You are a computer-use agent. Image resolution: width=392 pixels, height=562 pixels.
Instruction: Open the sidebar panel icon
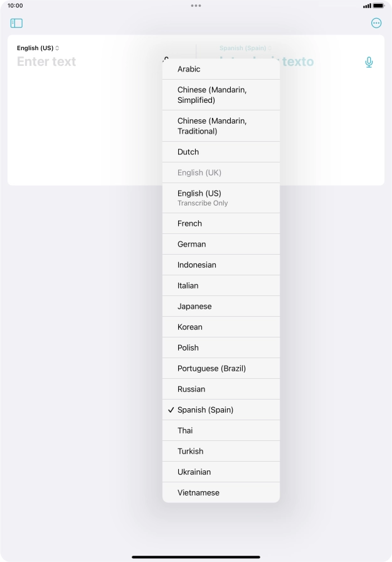(x=16, y=23)
